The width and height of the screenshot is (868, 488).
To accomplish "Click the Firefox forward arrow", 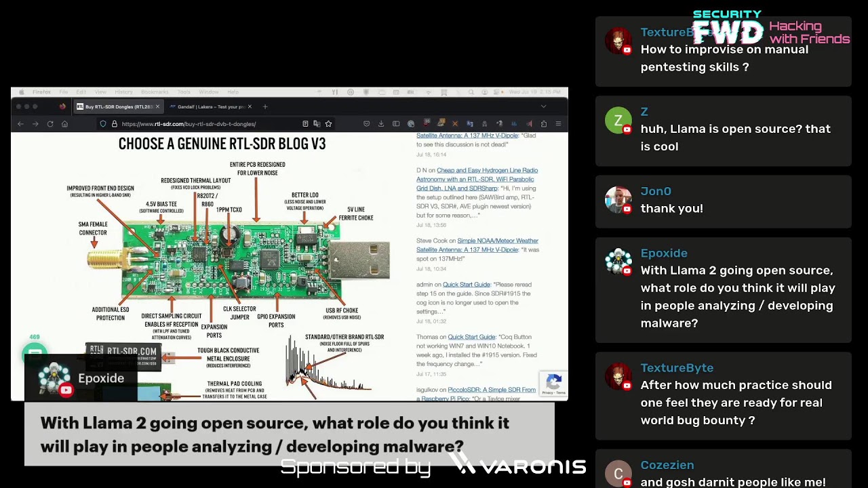I will point(35,124).
